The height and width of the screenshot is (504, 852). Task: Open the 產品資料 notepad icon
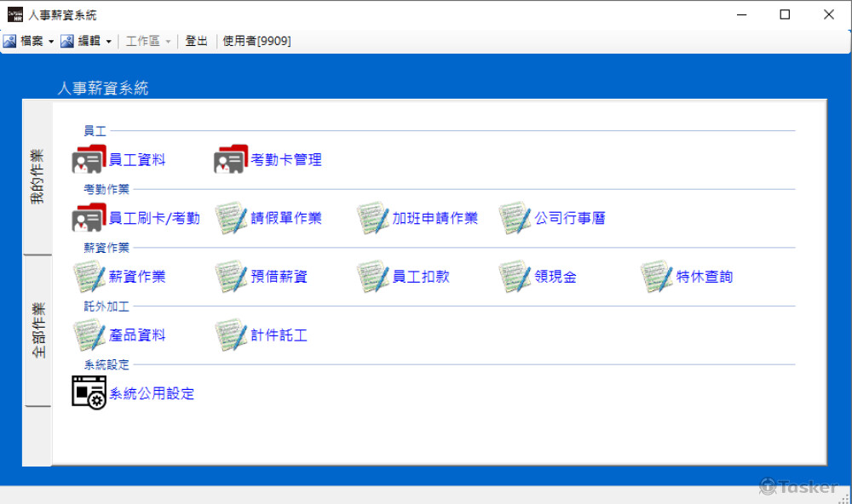(x=89, y=335)
